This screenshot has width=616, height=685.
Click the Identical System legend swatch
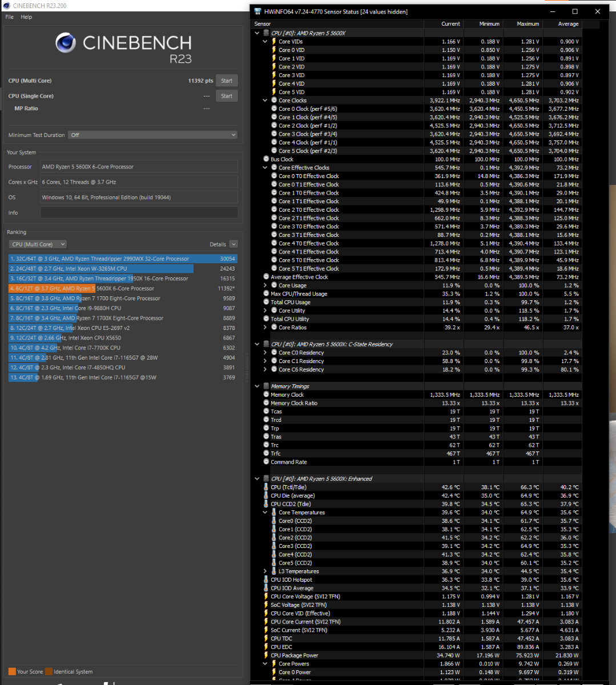pyautogui.click(x=49, y=671)
